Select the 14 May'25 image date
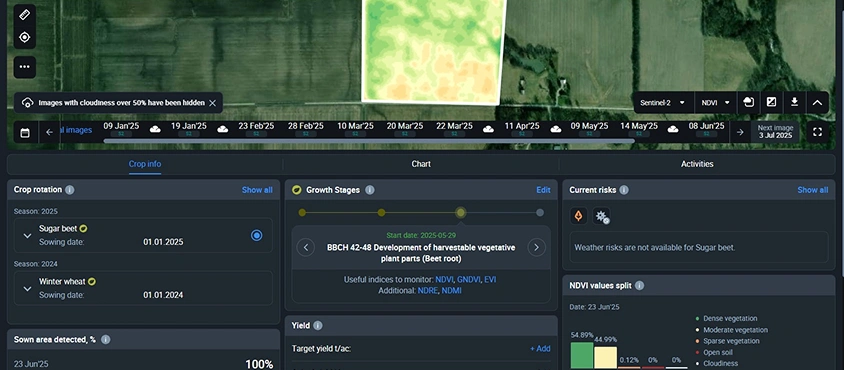Image resolution: width=844 pixels, height=370 pixels. pyautogui.click(x=639, y=129)
